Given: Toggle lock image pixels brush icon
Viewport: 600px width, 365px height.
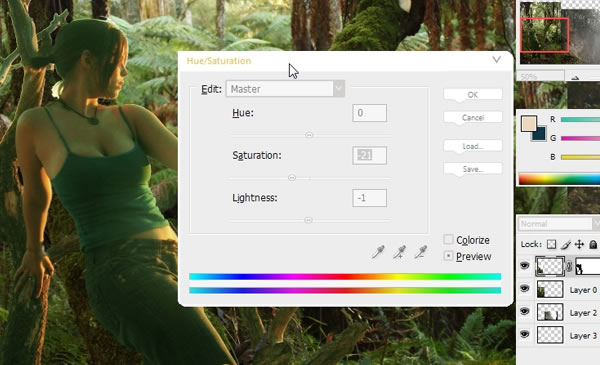Looking at the screenshot, I should coord(566,244).
